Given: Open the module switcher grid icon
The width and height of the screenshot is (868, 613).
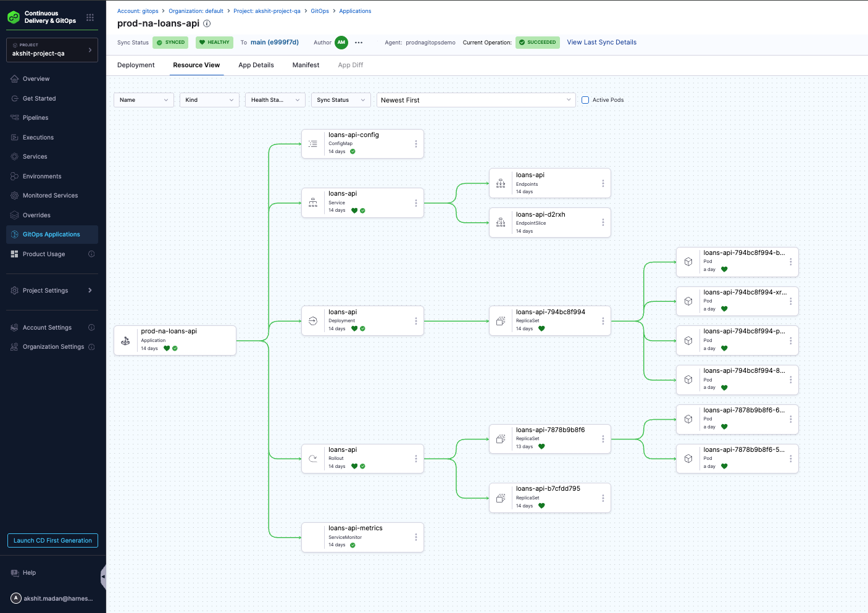Looking at the screenshot, I should click(x=90, y=17).
